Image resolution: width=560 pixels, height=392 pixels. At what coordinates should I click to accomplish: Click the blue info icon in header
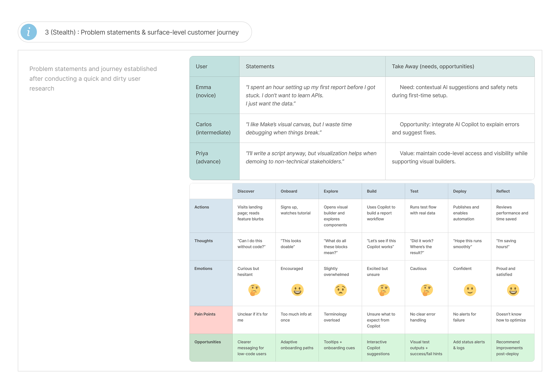pyautogui.click(x=29, y=32)
